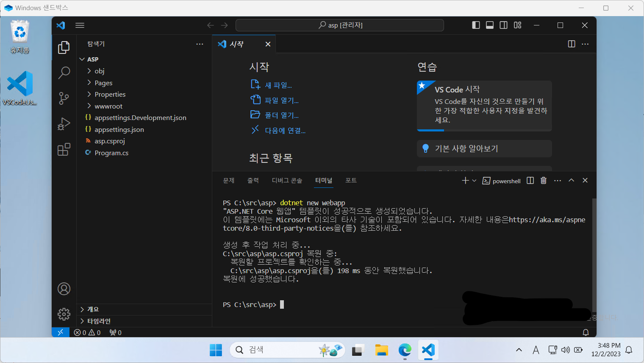Switch to the 출력 panel tab
This screenshot has width=644, height=363.
[253, 181]
